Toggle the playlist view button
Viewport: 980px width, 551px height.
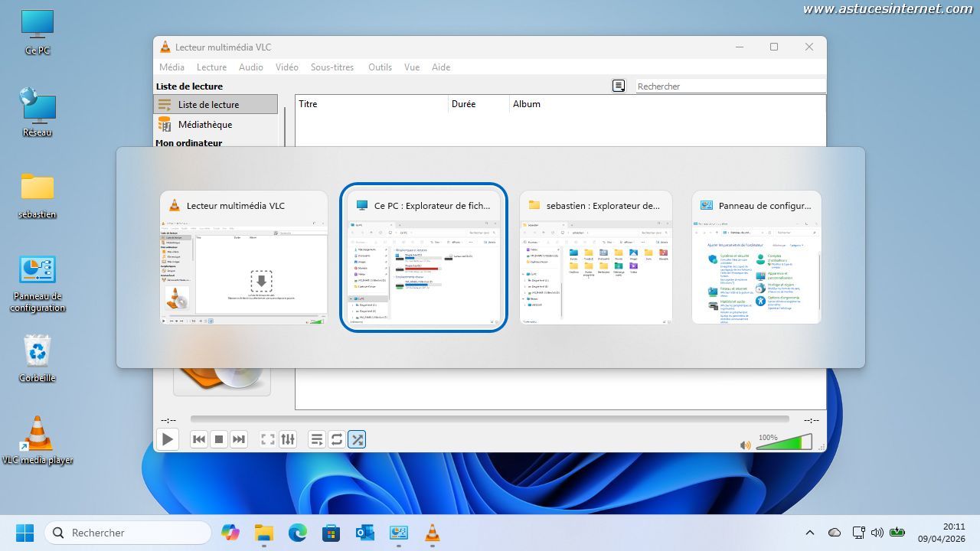pyautogui.click(x=317, y=439)
